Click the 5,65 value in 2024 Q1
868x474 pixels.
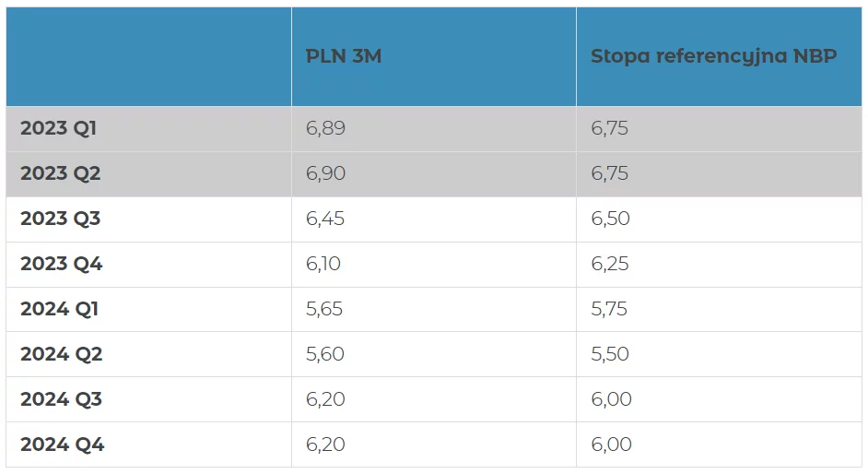click(324, 309)
